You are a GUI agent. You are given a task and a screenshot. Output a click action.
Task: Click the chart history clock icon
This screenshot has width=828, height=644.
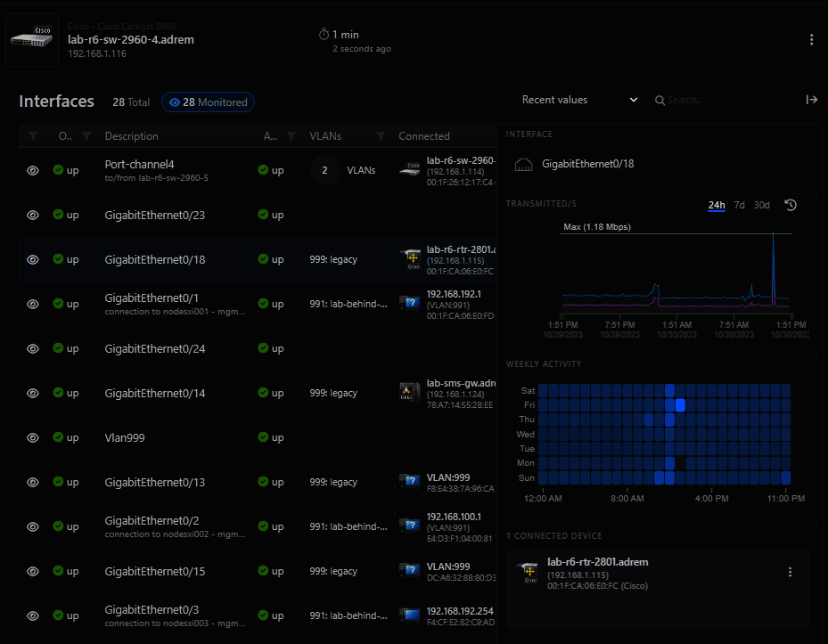[790, 205]
